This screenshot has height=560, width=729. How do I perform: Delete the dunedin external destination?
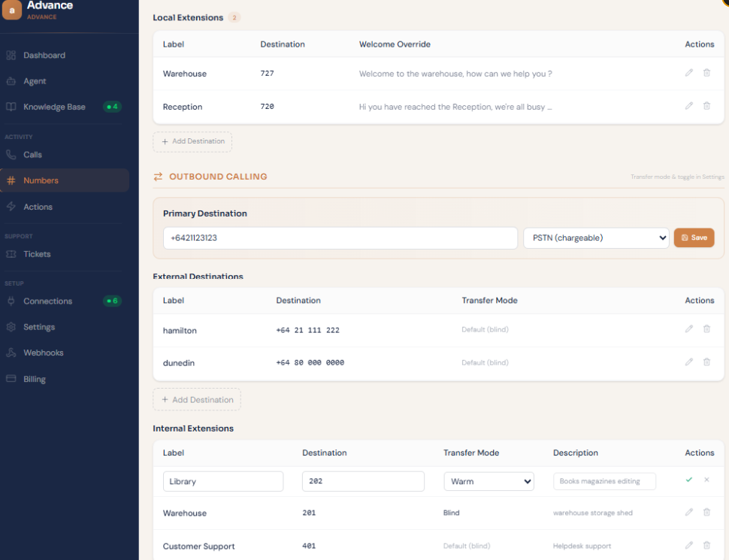tap(706, 362)
